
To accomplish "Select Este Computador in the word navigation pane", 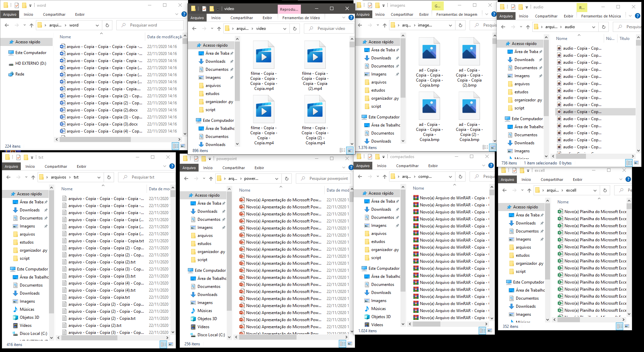I will [30, 53].
